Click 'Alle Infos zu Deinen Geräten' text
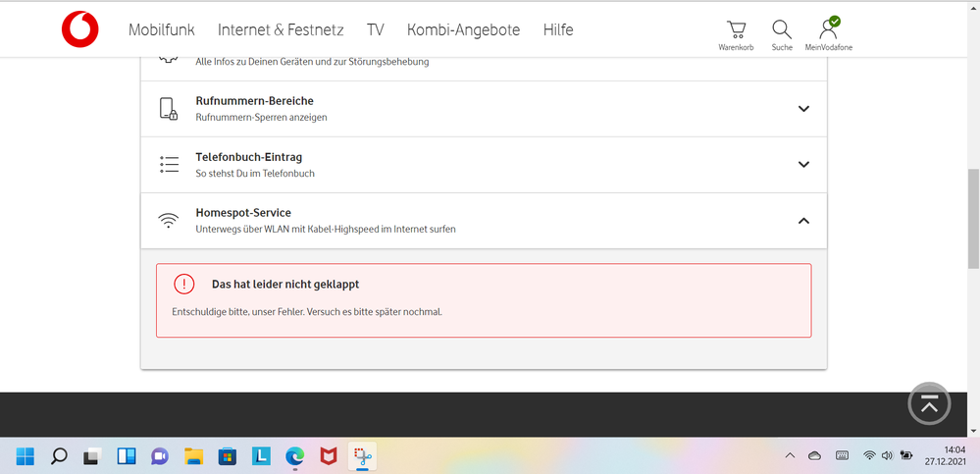Screen dimensions: 980x474 tap(312, 62)
